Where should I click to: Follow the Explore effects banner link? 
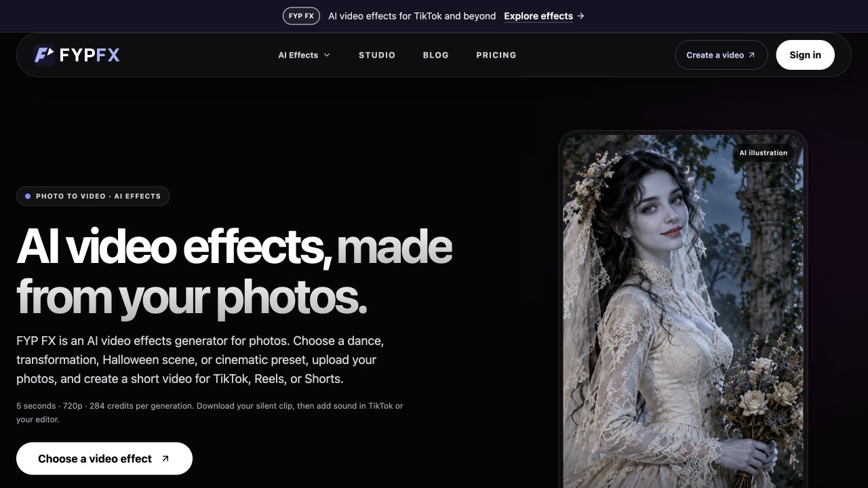[x=544, y=16]
